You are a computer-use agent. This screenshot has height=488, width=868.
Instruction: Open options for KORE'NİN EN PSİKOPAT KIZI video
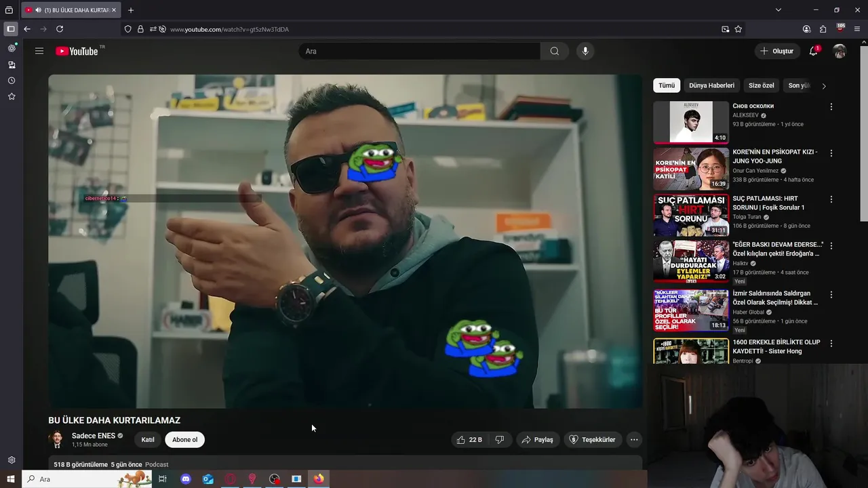click(x=831, y=153)
